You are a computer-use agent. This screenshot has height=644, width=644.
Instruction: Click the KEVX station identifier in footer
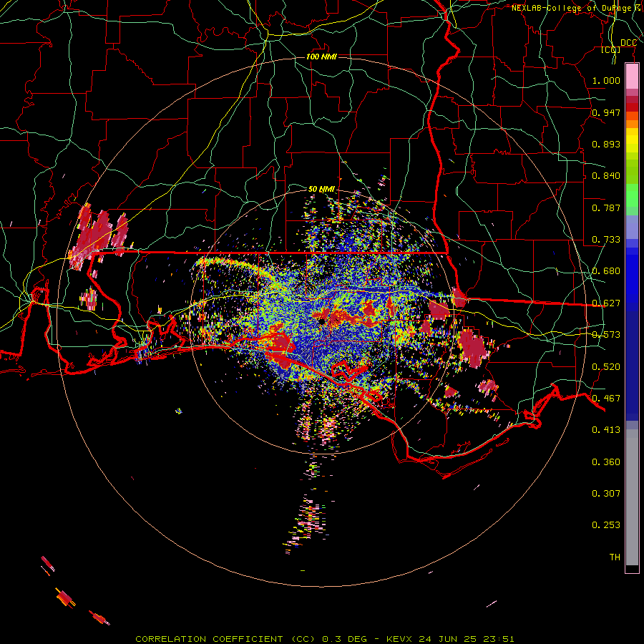pyautogui.click(x=401, y=639)
